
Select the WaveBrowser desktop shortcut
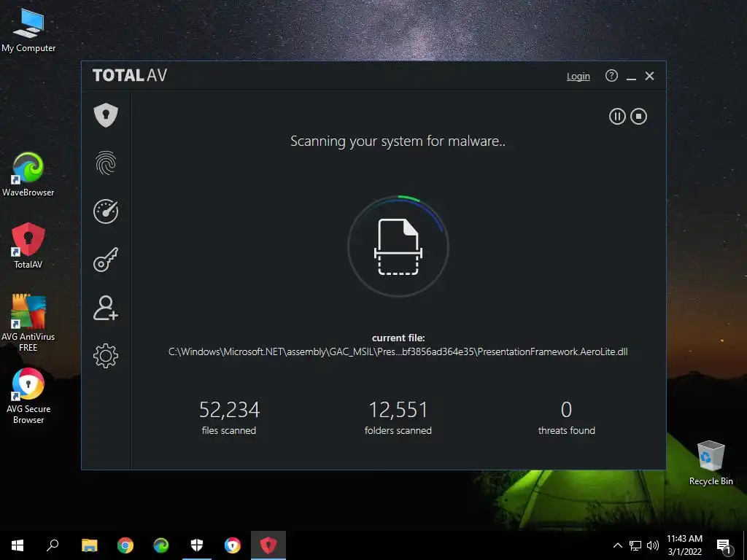coord(28,174)
